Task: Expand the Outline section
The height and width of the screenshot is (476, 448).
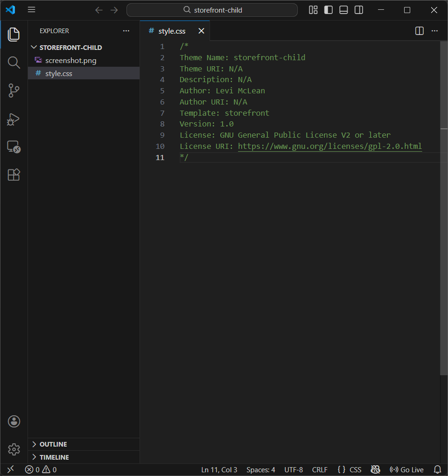Action: (53, 444)
